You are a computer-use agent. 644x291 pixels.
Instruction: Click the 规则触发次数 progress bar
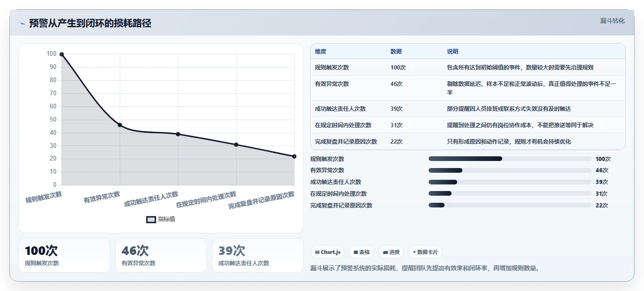(x=510, y=159)
